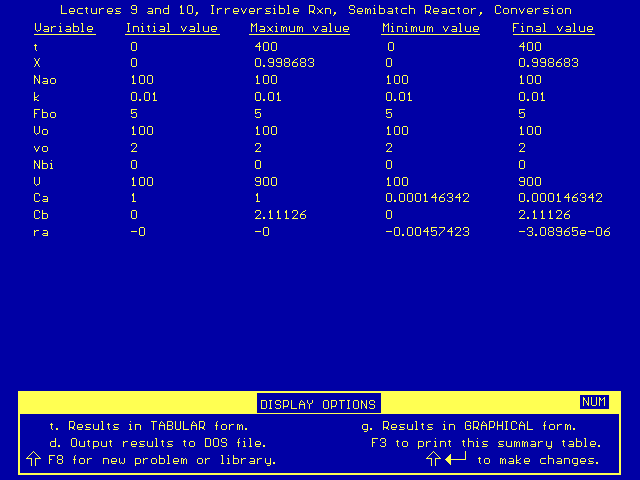The width and height of the screenshot is (640, 480).
Task: Click the minimum value of Ca
Action: (x=428, y=198)
